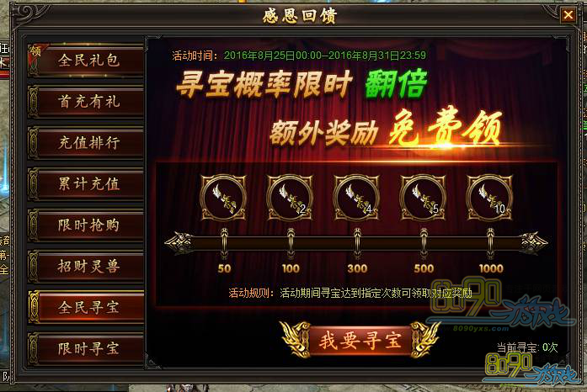Click the 300 milestone marker on progress bar
Viewport: 587px width, 392px height.
click(x=357, y=243)
